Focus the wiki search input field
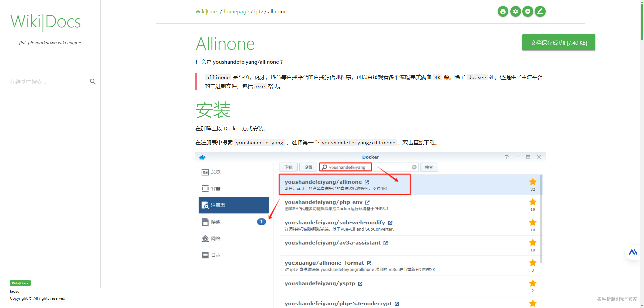 point(47,82)
